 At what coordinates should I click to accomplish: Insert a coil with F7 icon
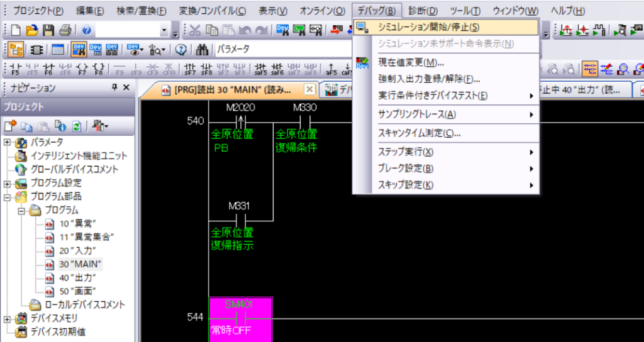pos(81,69)
